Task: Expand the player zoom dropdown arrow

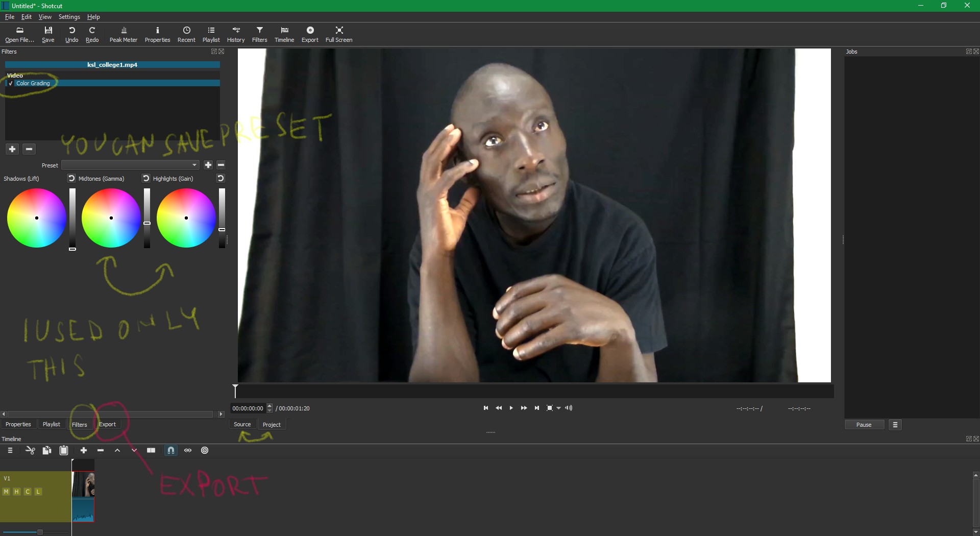Action: (559, 408)
